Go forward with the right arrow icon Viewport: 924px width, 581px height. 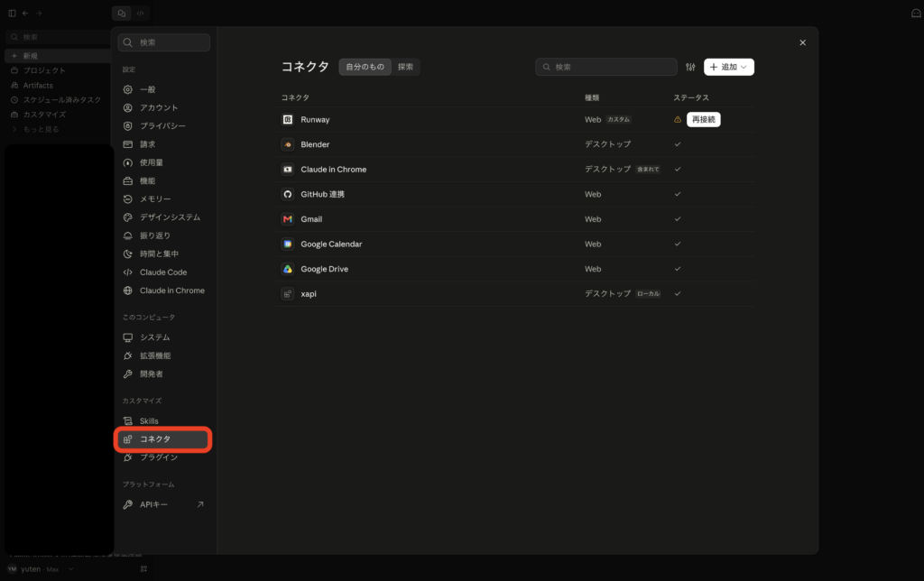tap(39, 13)
